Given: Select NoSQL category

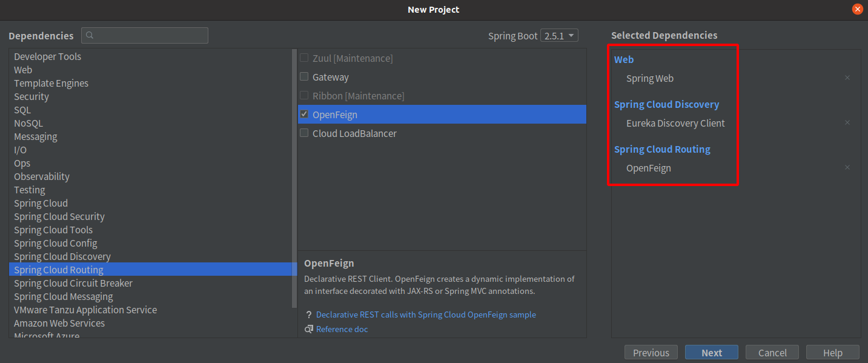Looking at the screenshot, I should coord(150,123).
